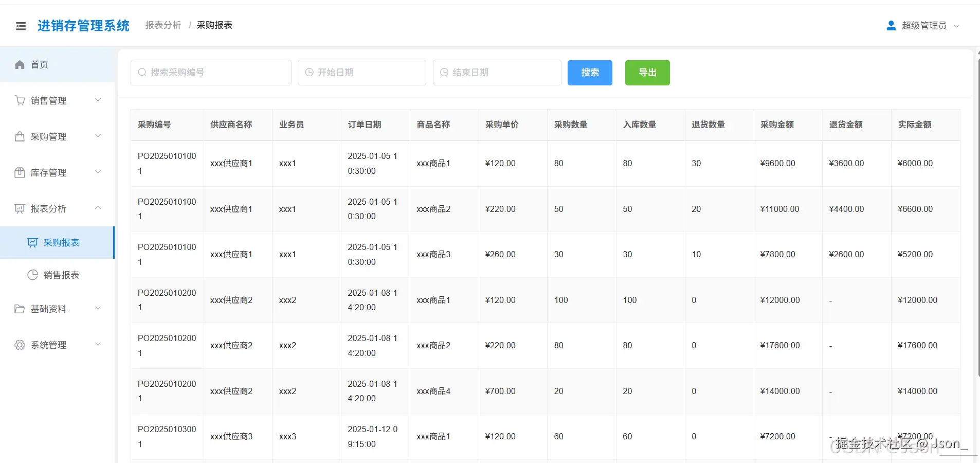The height and width of the screenshot is (463, 980).
Task: Click the 报表分析 breadcrumb link
Action: click(163, 25)
